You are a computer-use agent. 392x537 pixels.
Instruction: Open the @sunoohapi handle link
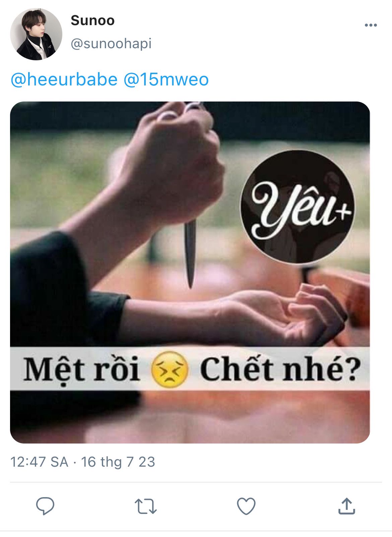[x=111, y=44]
